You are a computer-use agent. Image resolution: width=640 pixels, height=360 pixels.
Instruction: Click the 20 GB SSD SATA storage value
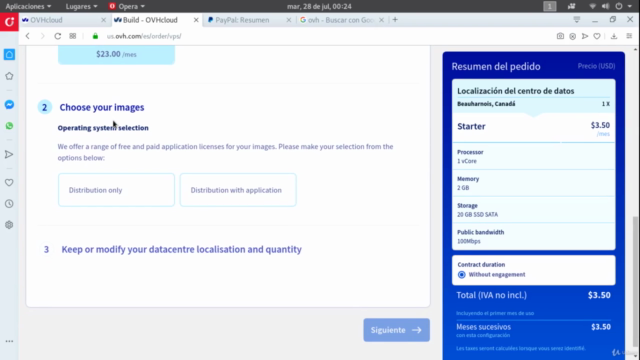(477, 214)
